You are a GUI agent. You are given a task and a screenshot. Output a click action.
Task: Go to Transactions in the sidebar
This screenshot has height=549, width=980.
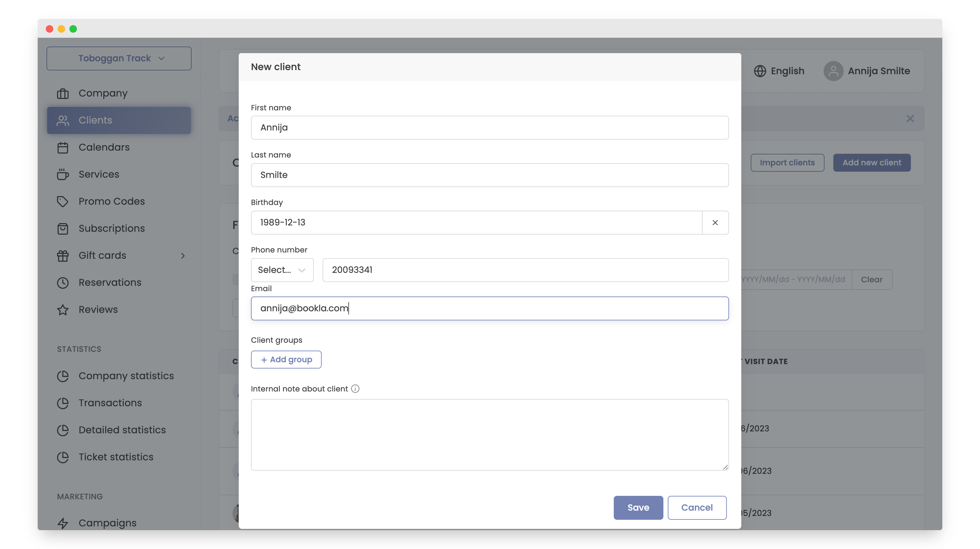click(x=110, y=403)
